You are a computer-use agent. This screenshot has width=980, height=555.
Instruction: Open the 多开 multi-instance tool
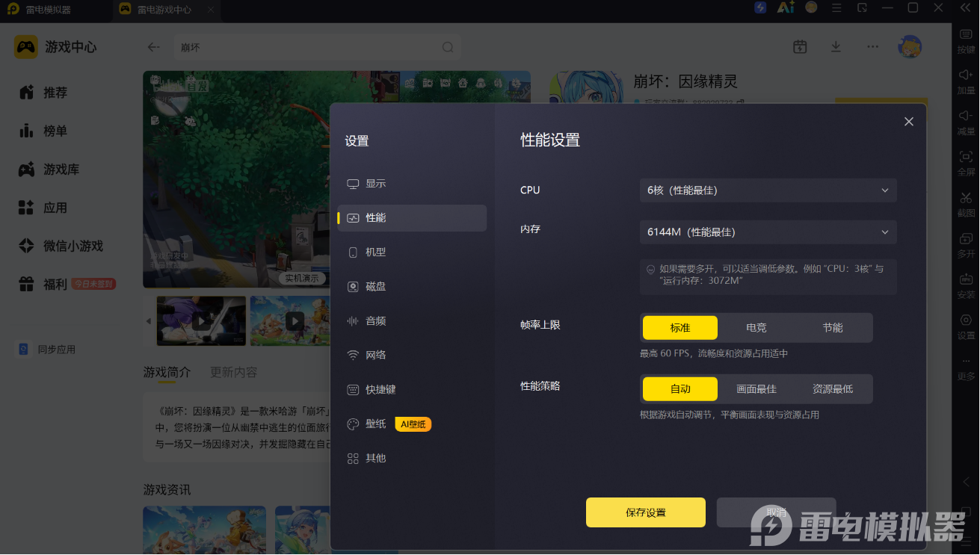click(x=966, y=244)
